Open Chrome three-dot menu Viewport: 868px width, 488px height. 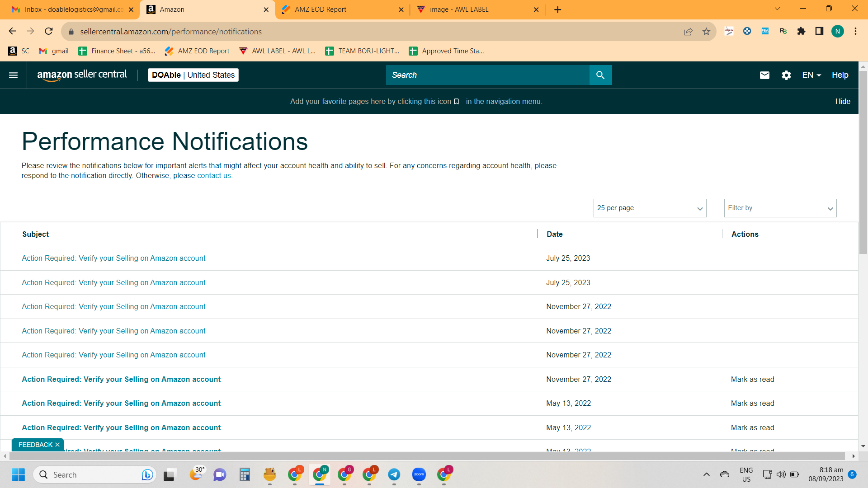click(855, 31)
